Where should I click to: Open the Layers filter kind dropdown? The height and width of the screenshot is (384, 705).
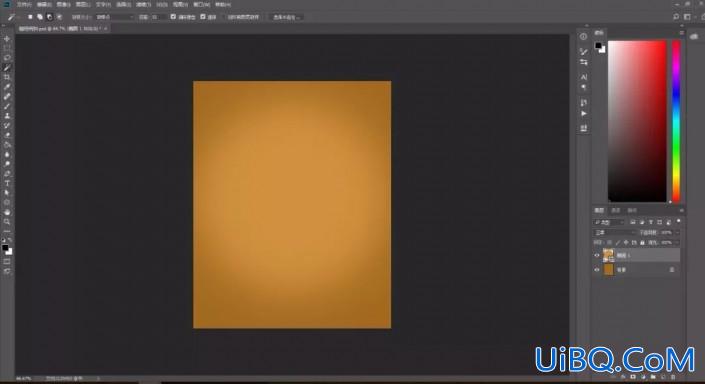coord(609,222)
